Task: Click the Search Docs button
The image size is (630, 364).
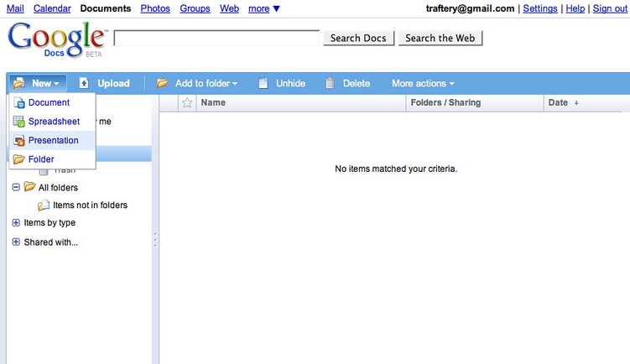Action: pyautogui.click(x=358, y=39)
